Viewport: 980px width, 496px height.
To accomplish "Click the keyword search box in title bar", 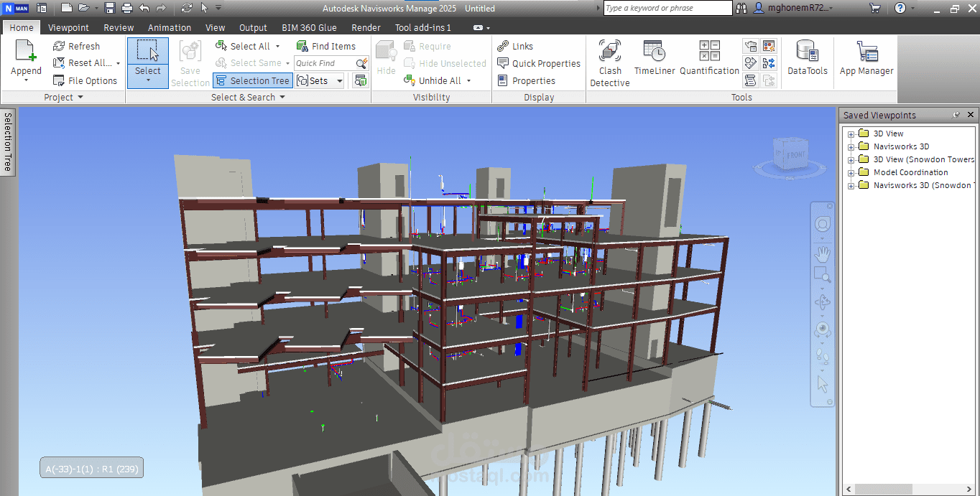I will click(x=667, y=8).
